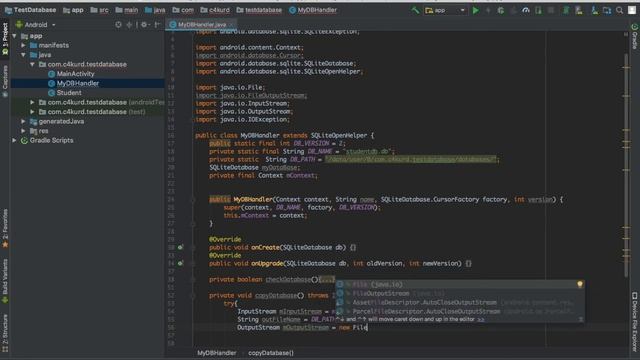
Task: Choose ParcelFileDescriptor.AutoCloseOutputStream suggestion
Action: (459, 311)
